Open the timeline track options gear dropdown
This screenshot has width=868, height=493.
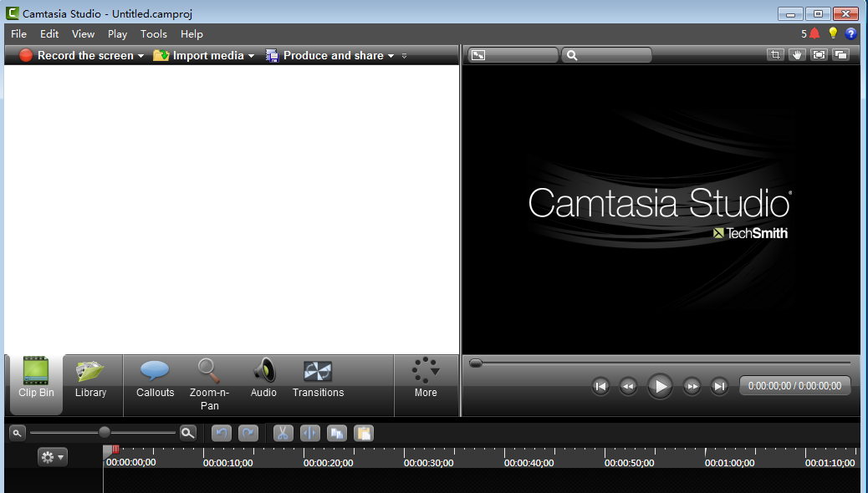(x=52, y=457)
